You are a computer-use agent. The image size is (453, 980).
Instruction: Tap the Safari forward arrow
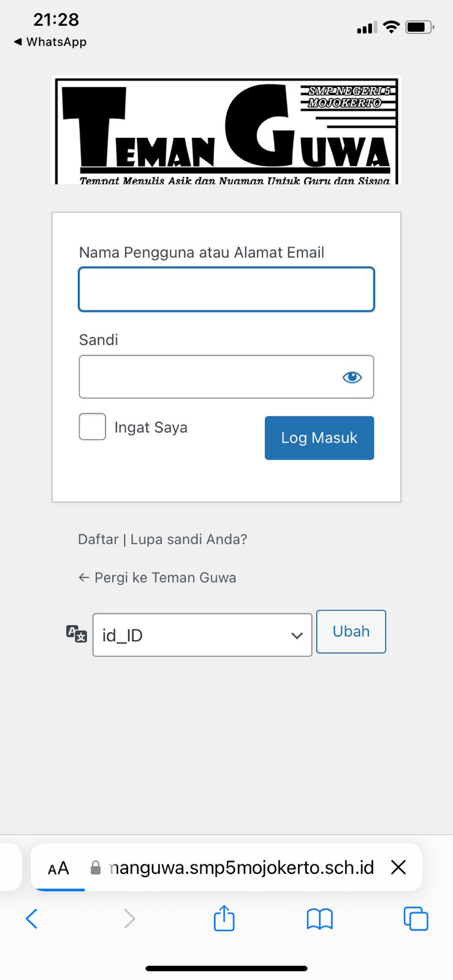pos(129,918)
